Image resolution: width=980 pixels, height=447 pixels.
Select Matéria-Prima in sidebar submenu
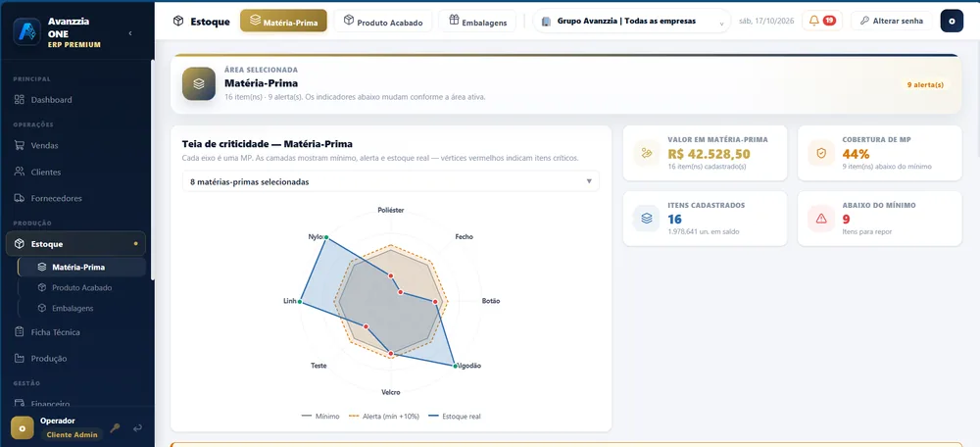click(82, 267)
